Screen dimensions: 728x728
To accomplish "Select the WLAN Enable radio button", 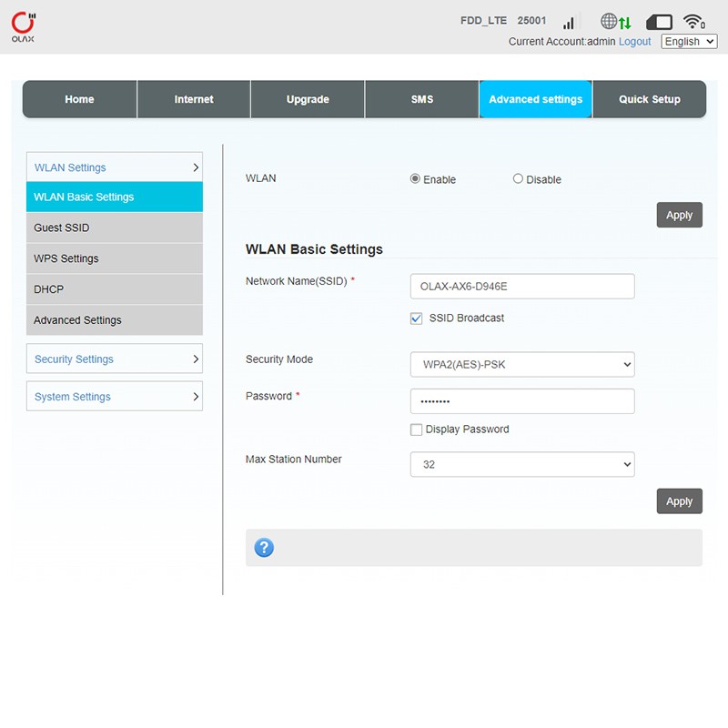I will point(416,179).
